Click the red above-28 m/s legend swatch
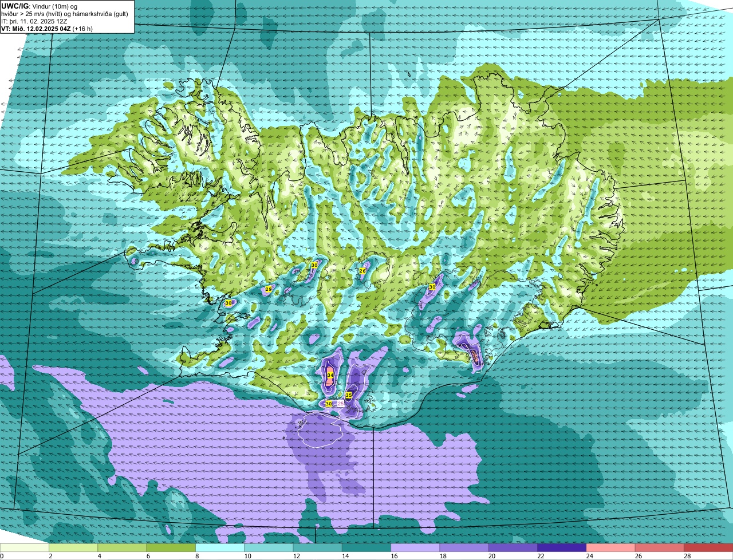The width and height of the screenshot is (733, 560). [x=708, y=547]
